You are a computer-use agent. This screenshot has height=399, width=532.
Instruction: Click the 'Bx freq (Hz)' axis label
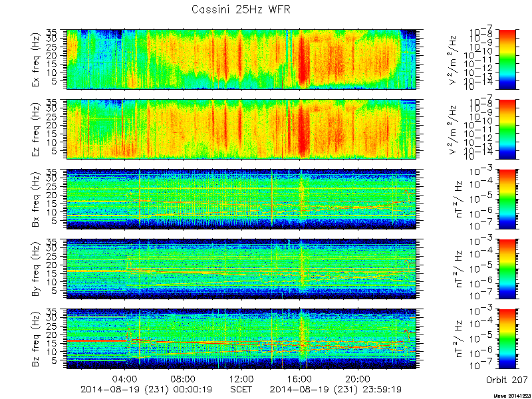pyautogui.click(x=37, y=199)
